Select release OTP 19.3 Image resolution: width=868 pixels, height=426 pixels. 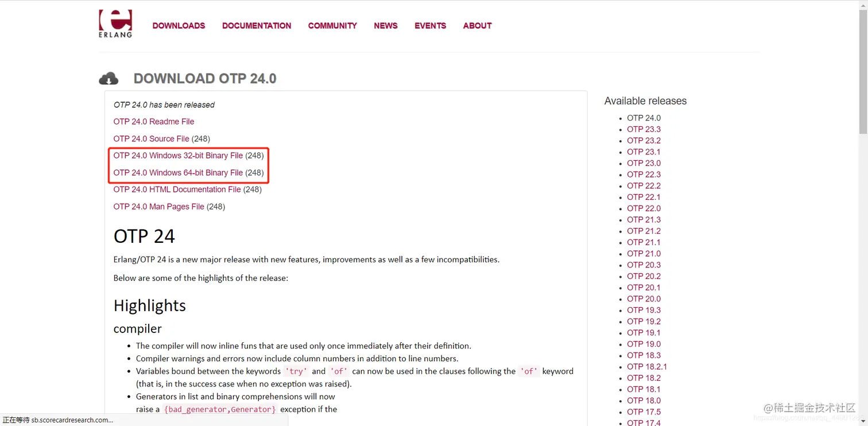pyautogui.click(x=644, y=310)
